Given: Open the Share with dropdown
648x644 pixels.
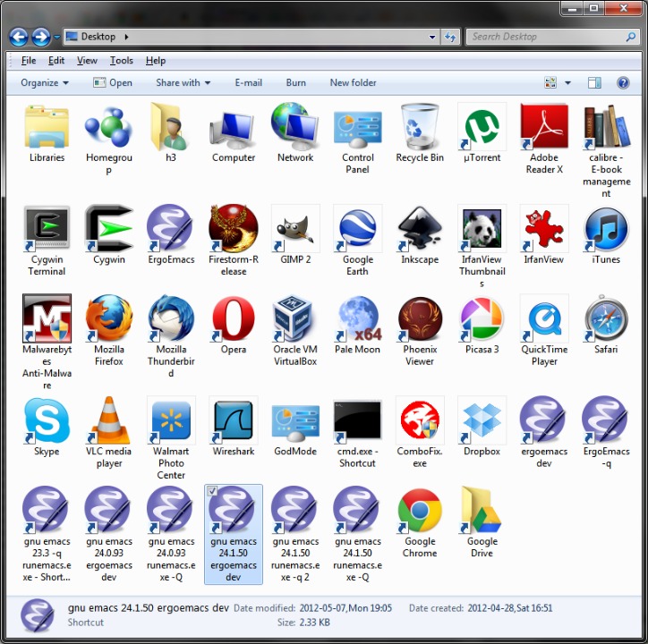Looking at the screenshot, I should point(183,82).
